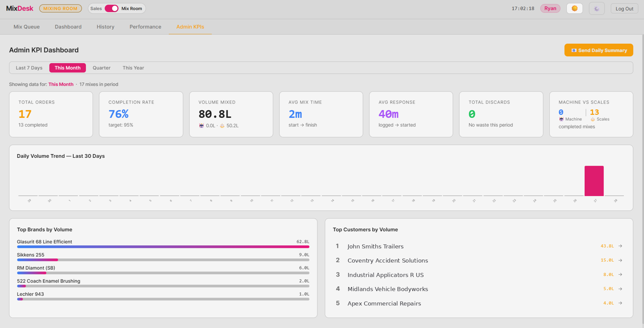This screenshot has width=644, height=328.
Task: Click the 43.8L volume value
Action: pyautogui.click(x=607, y=246)
